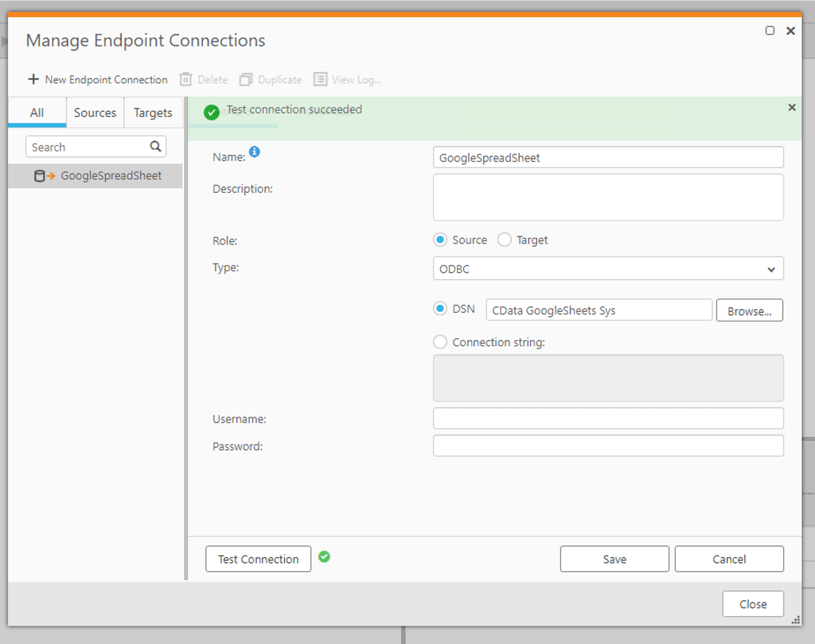Click the Test Connection button
815x644 pixels.
point(258,559)
